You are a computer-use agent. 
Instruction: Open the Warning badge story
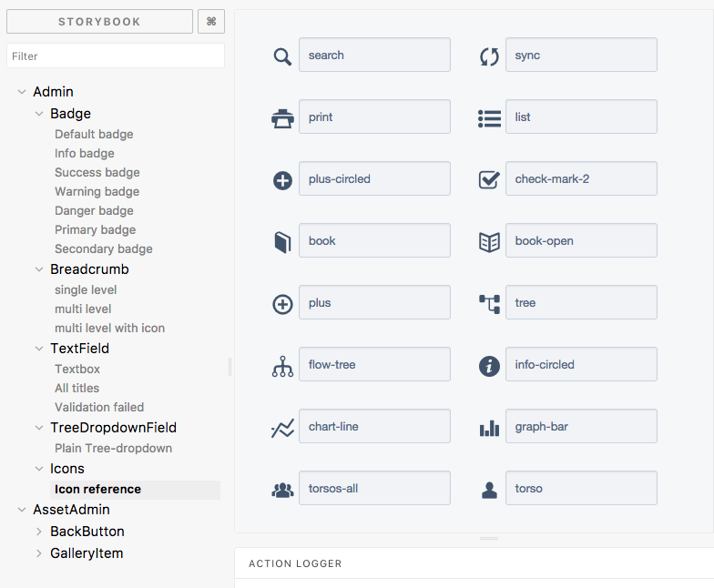(x=97, y=192)
